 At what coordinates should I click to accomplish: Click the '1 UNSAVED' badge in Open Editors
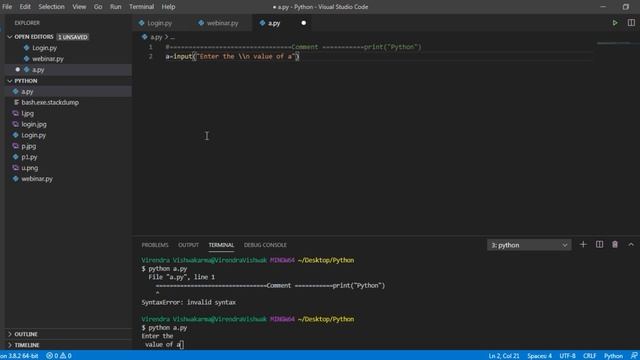tap(73, 37)
